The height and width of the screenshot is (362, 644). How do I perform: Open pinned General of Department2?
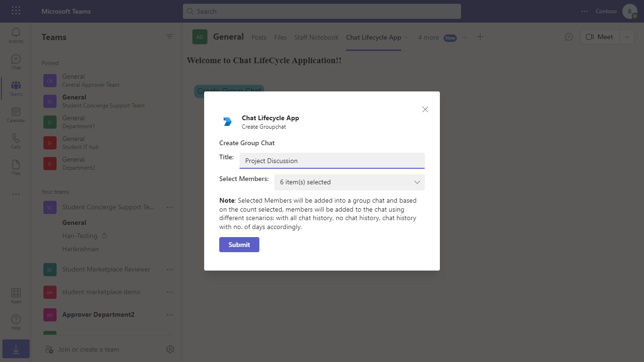[107, 164]
